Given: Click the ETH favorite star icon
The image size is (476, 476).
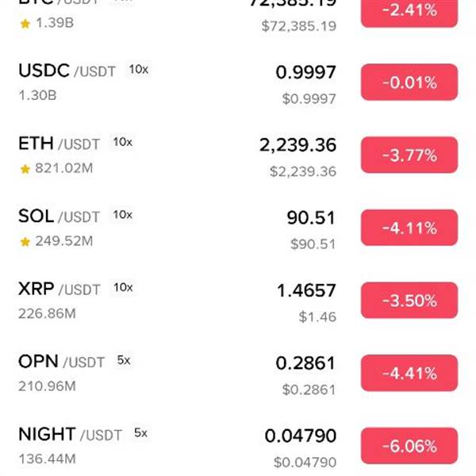Looking at the screenshot, I should coord(25,169).
